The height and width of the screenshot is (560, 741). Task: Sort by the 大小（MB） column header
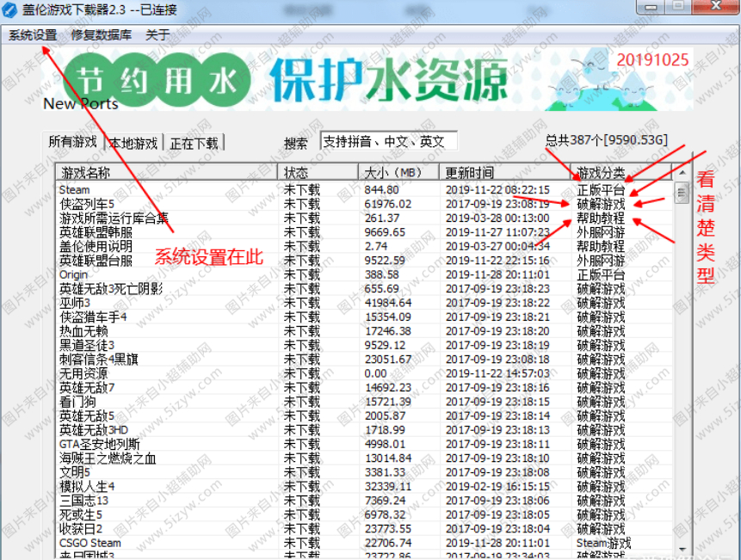(398, 172)
